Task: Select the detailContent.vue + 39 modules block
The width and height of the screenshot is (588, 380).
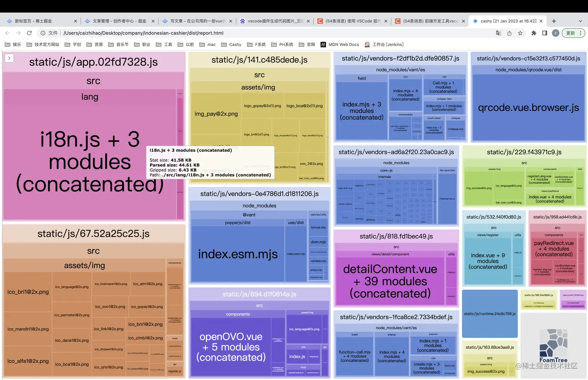Action: coord(390,281)
